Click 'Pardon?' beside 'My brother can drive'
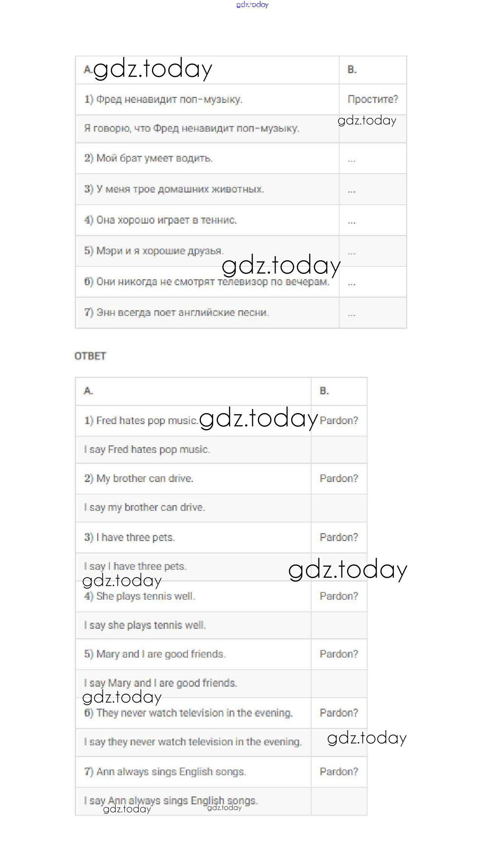 click(339, 479)
